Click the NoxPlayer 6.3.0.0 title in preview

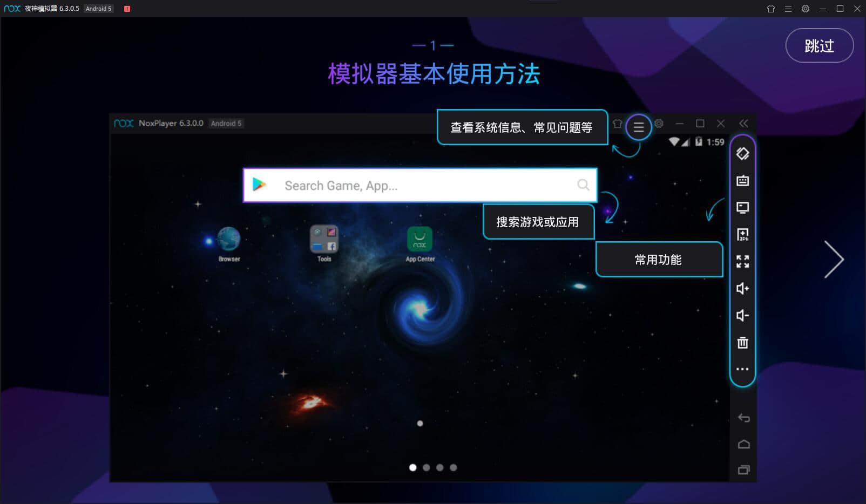pyautogui.click(x=171, y=123)
